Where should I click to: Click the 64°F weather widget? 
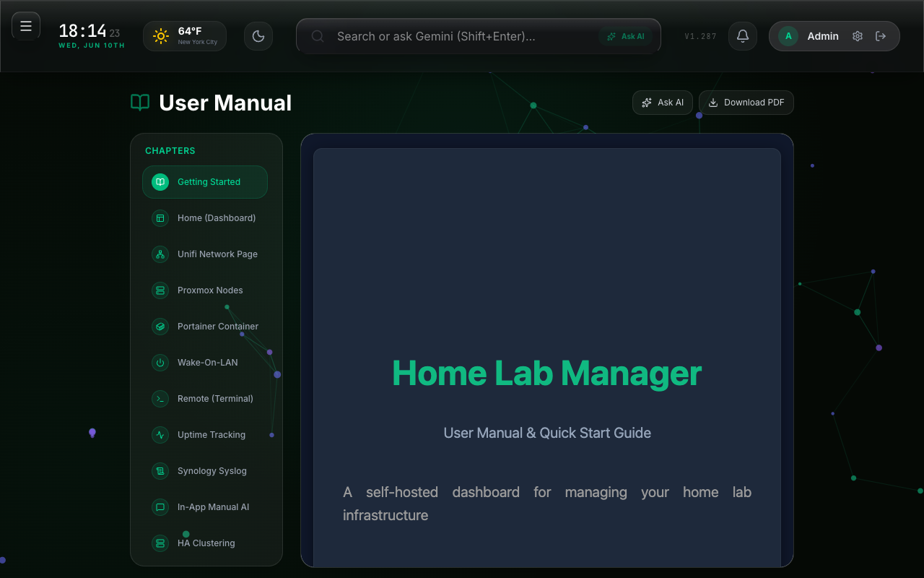[185, 36]
